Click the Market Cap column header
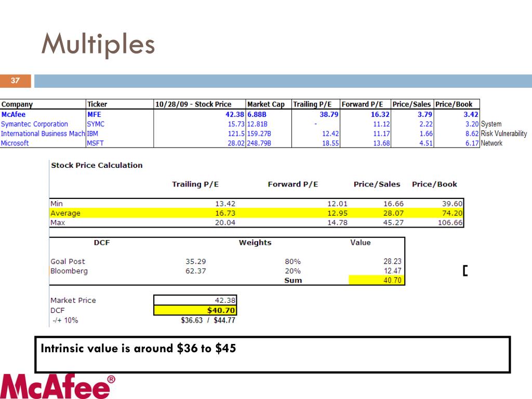Viewport: 532px width, 399px height. (x=265, y=104)
